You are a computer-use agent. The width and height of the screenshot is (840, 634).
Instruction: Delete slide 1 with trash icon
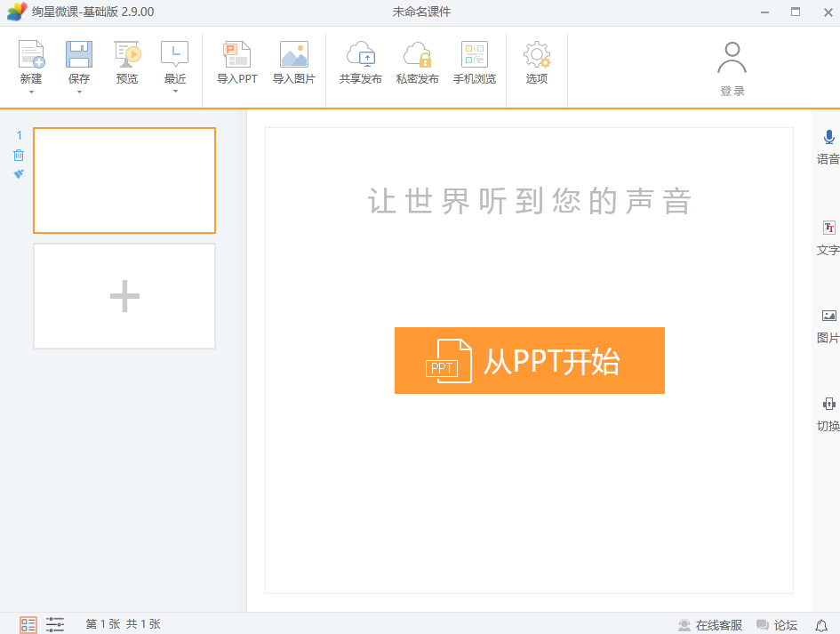click(x=19, y=155)
